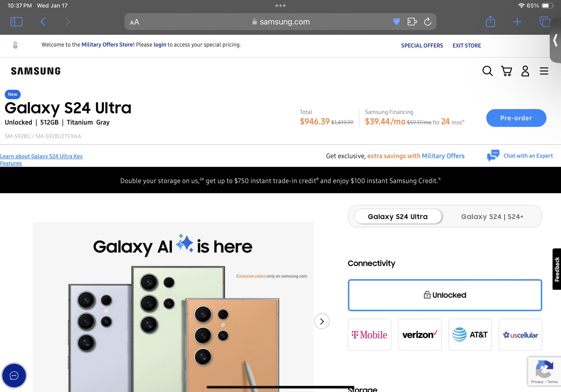Image resolution: width=561 pixels, height=392 pixels.
Task: Select US Cellular carrier option
Action: [x=520, y=334]
